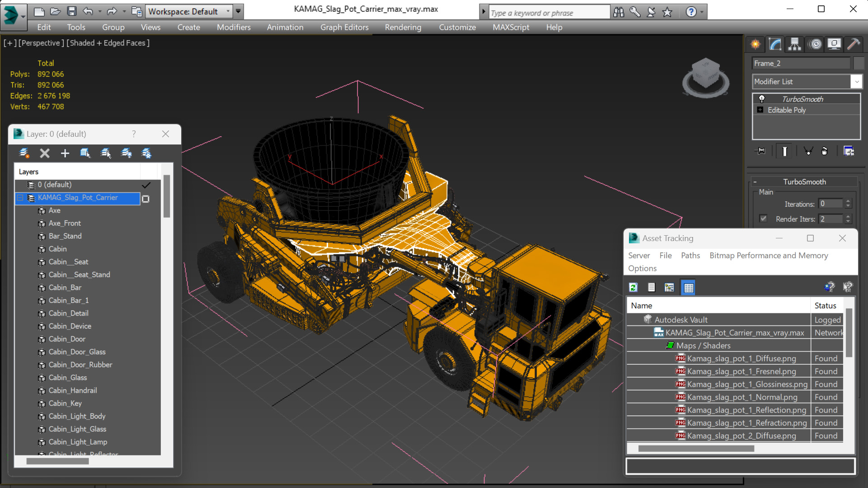The width and height of the screenshot is (868, 488).
Task: Click the New Scene icon
Action: [39, 12]
